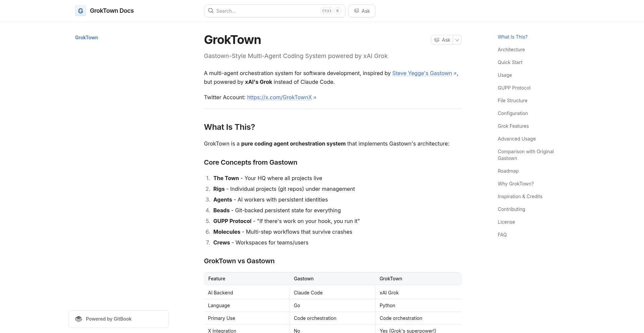Navigate to the Architecture section

point(511,50)
